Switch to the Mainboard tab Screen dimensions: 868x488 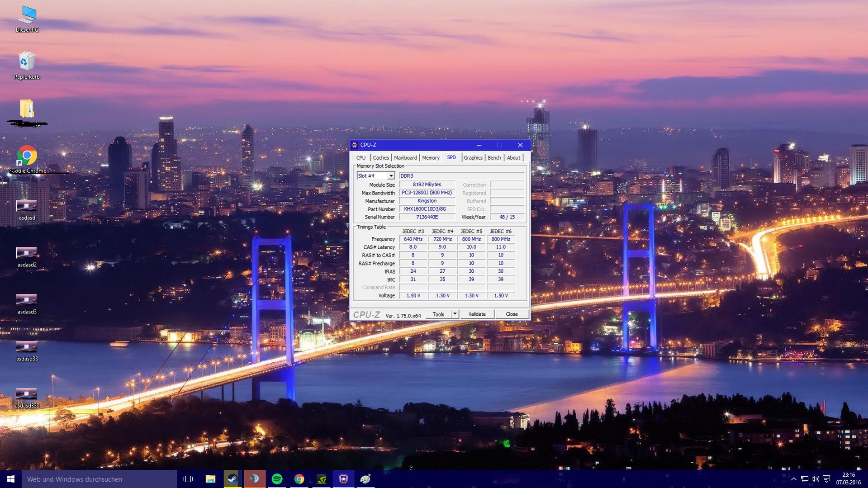tap(405, 158)
